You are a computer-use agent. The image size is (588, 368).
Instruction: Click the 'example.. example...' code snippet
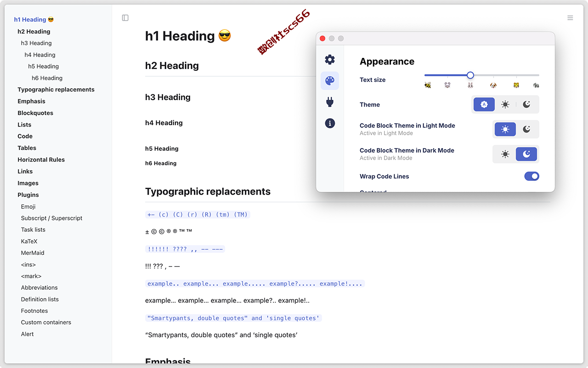(x=255, y=283)
